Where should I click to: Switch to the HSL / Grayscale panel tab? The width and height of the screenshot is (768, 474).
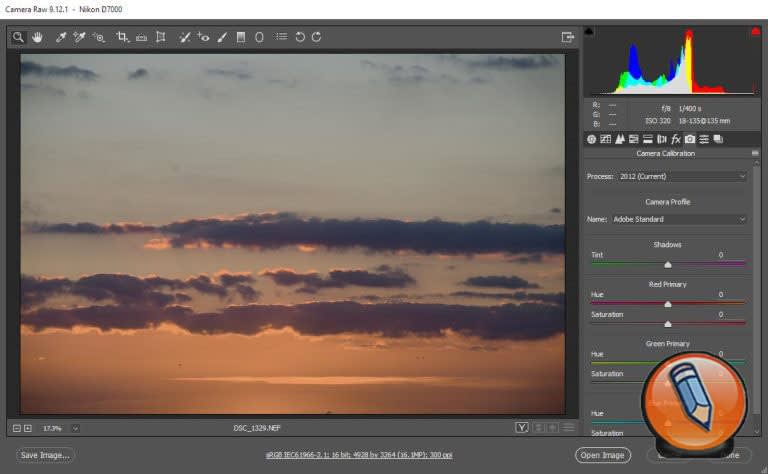tap(633, 140)
